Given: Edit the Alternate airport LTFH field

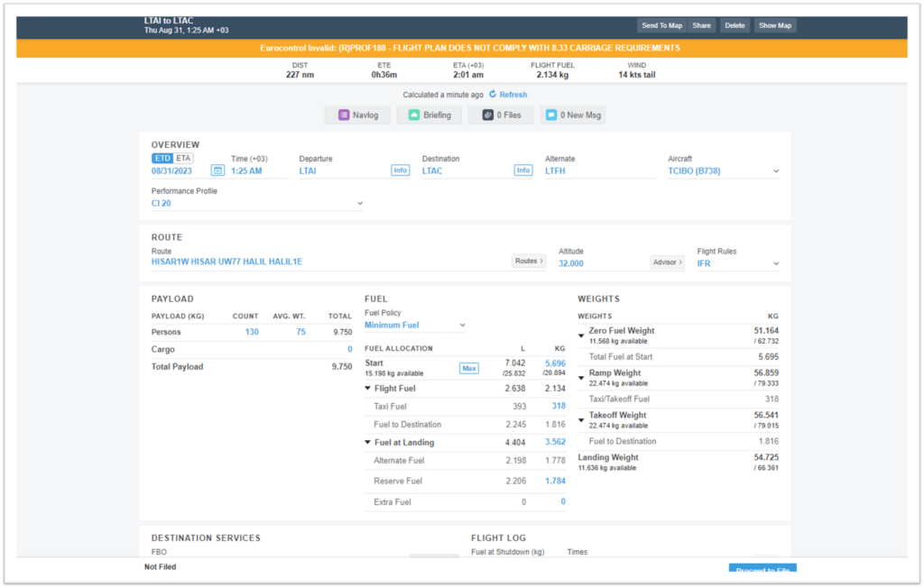Looking at the screenshot, I should coord(600,170).
